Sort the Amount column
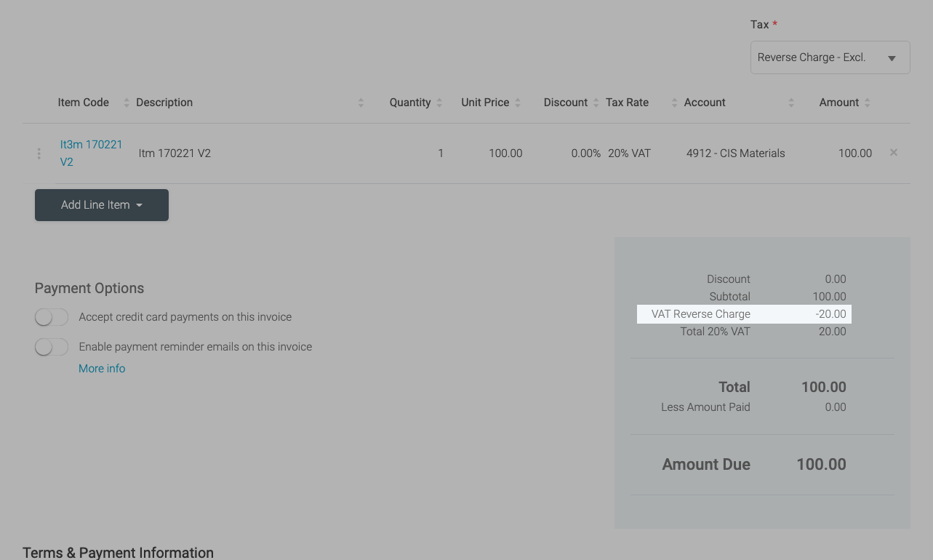Viewport: 933px width, 560px height. pyautogui.click(x=867, y=103)
